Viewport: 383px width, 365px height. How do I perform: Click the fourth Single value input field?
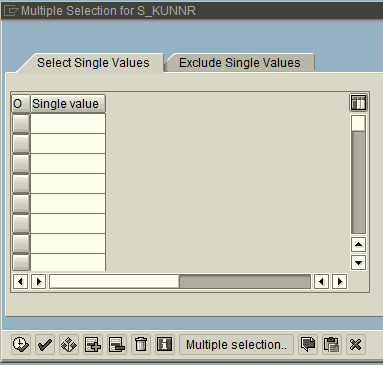(68, 184)
